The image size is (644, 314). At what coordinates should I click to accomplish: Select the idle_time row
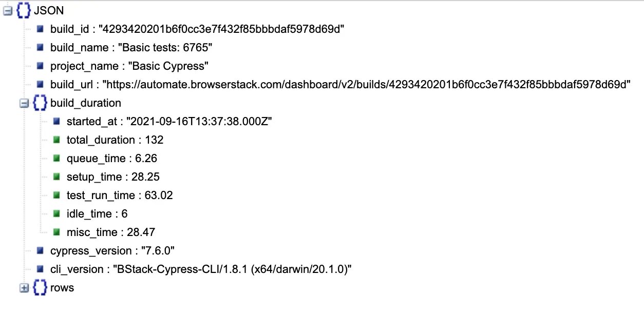click(x=97, y=214)
